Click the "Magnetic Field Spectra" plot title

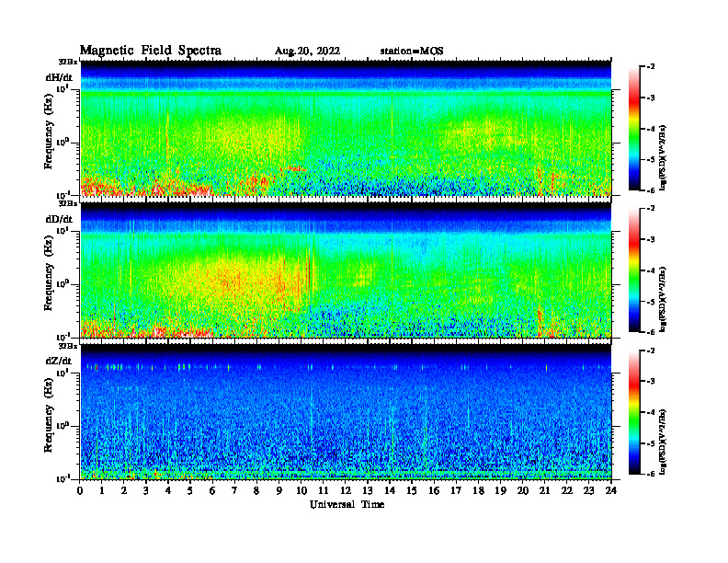[x=151, y=51]
